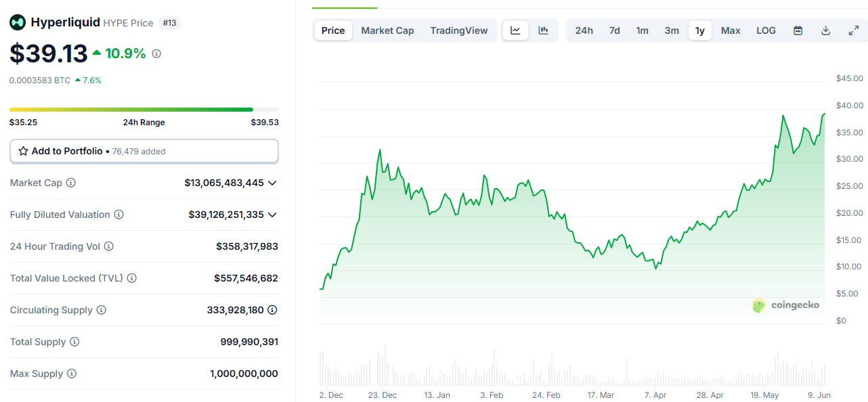Switch to candlestick chart icon

point(543,30)
